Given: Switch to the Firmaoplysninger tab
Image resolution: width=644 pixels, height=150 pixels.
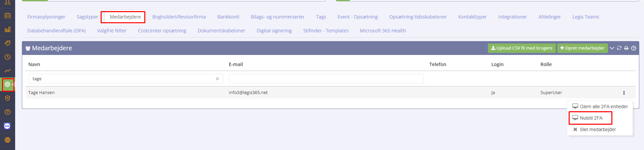Looking at the screenshot, I should pyautogui.click(x=46, y=17).
